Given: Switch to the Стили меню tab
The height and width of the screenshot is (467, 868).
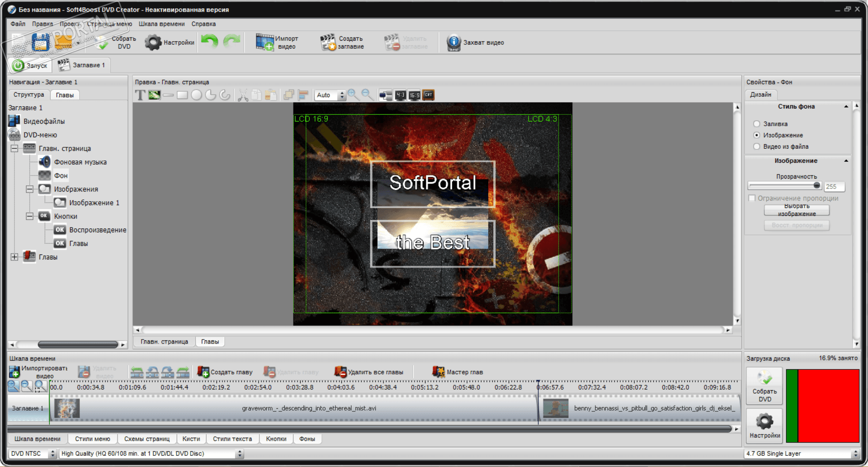Looking at the screenshot, I should pyautogui.click(x=93, y=439).
